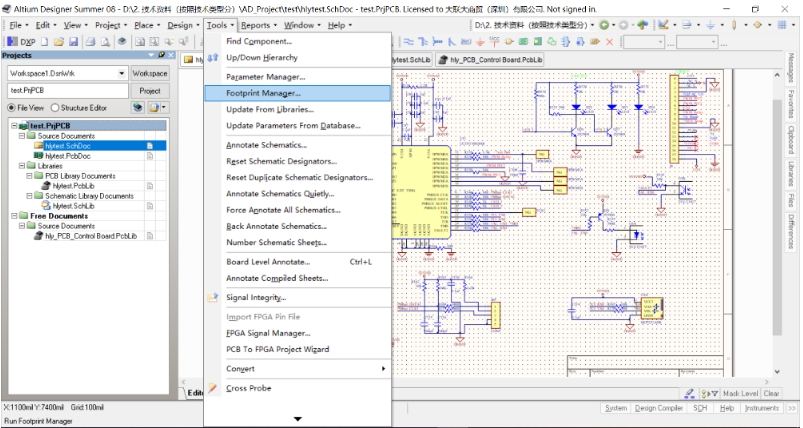Click the Clear button

(x=771, y=393)
